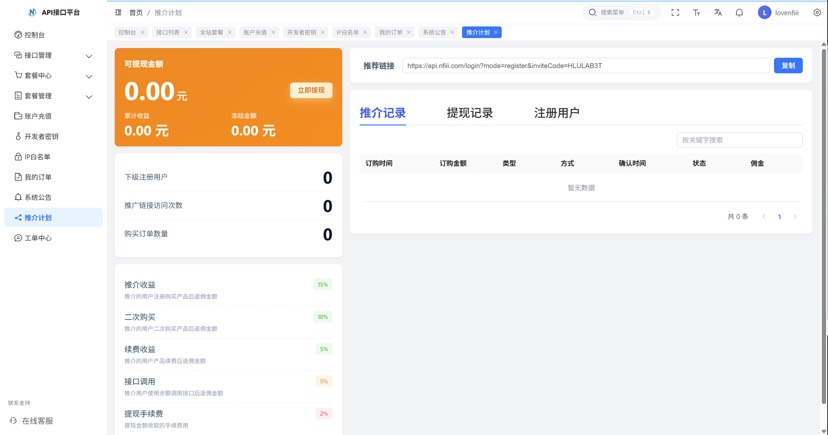Screen dimensions: 828x435
Task: Open the font size adjustment icon
Action: 696,13
